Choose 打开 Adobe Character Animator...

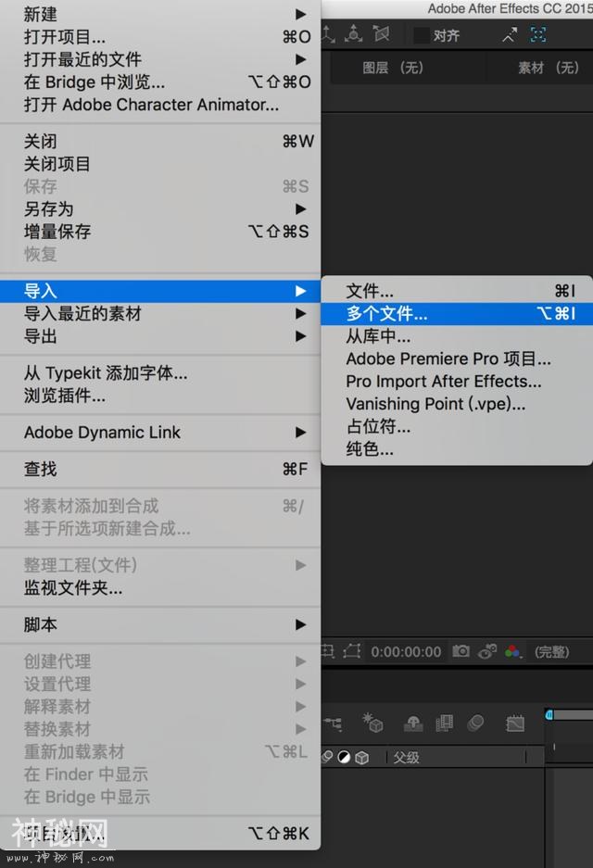point(160,105)
